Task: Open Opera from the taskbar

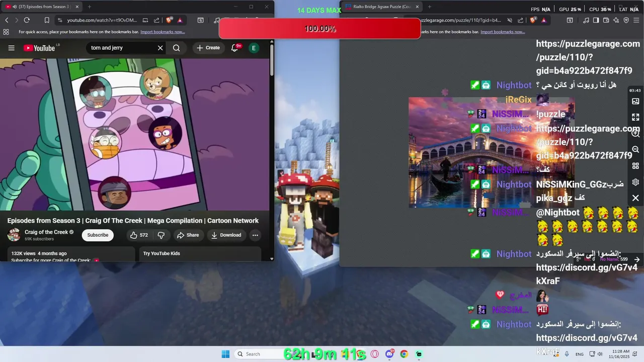Action: click(x=374, y=354)
